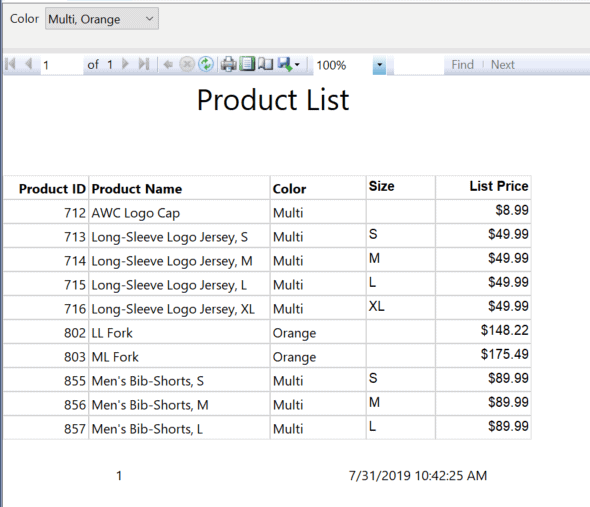Go to the next page of report
The height and width of the screenshot is (507, 590).
(126, 64)
